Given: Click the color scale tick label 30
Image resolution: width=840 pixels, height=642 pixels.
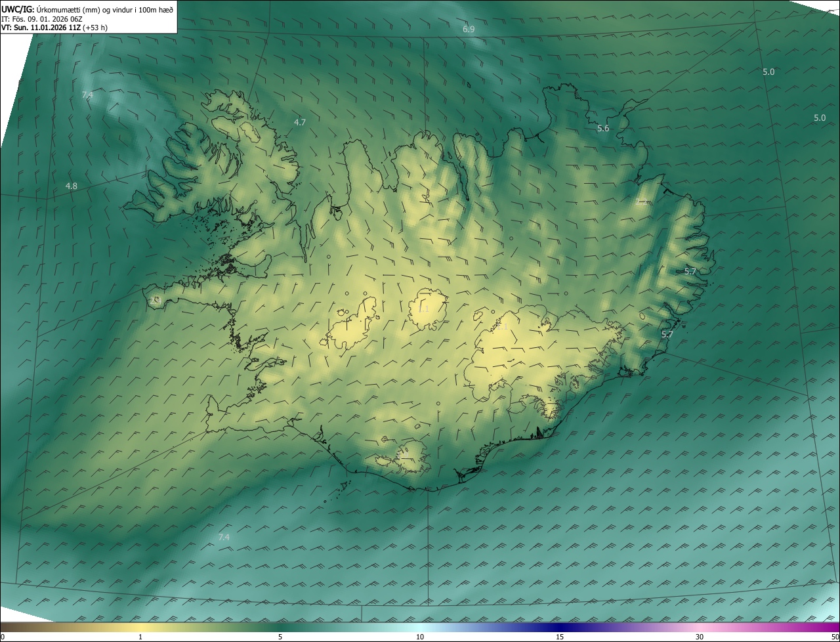Looking at the screenshot, I should (700, 637).
